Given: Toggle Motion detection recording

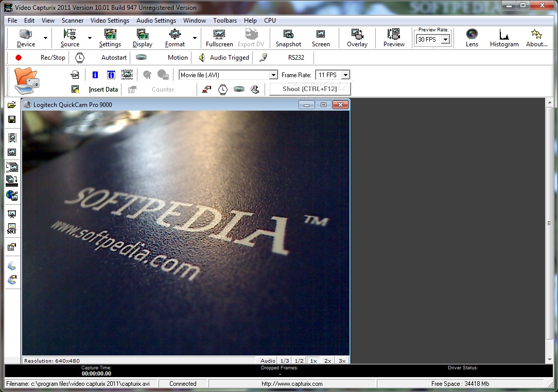Looking at the screenshot, I should click(x=162, y=58).
